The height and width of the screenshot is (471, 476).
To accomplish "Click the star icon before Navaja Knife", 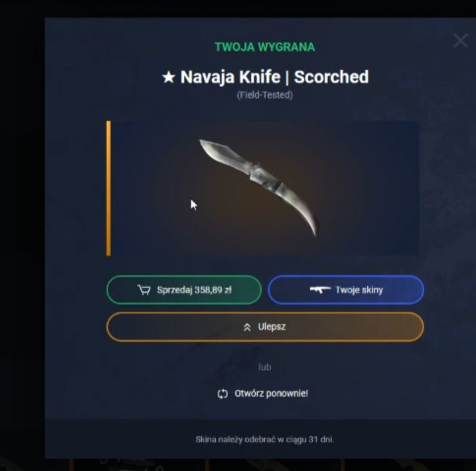I will [x=169, y=77].
